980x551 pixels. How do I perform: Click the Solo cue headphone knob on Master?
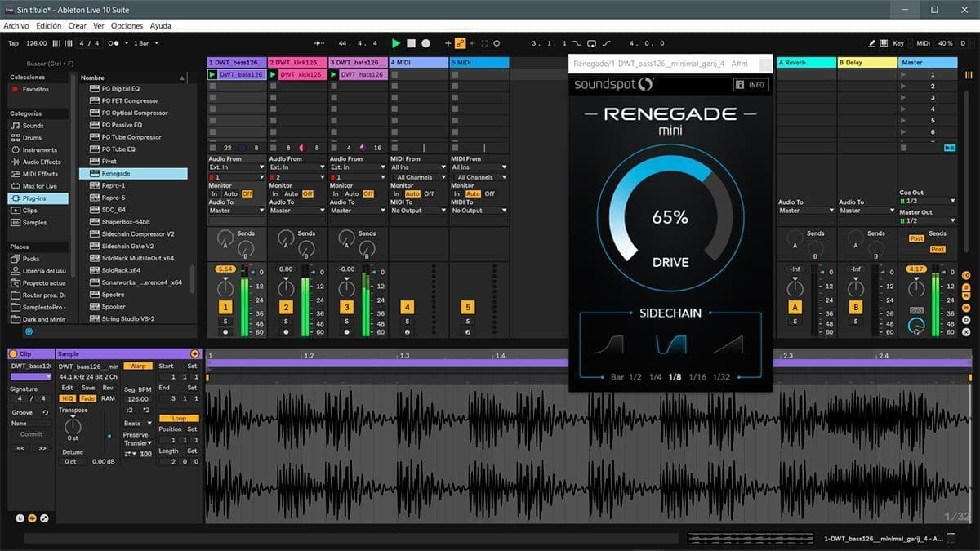916,327
